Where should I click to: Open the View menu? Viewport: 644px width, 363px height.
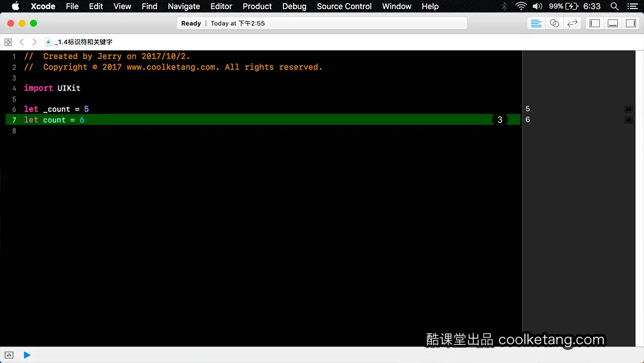click(122, 6)
